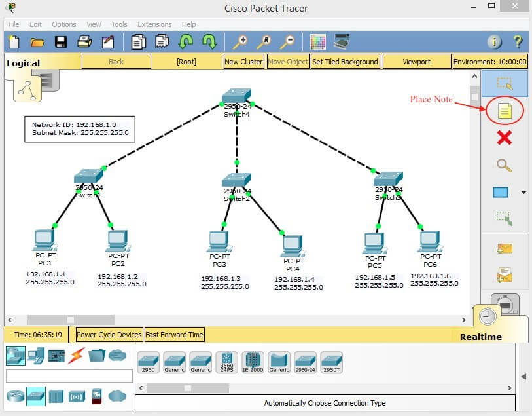Click the workspace scroll up arrow
This screenshot has height=416, width=532.
pos(474,77)
